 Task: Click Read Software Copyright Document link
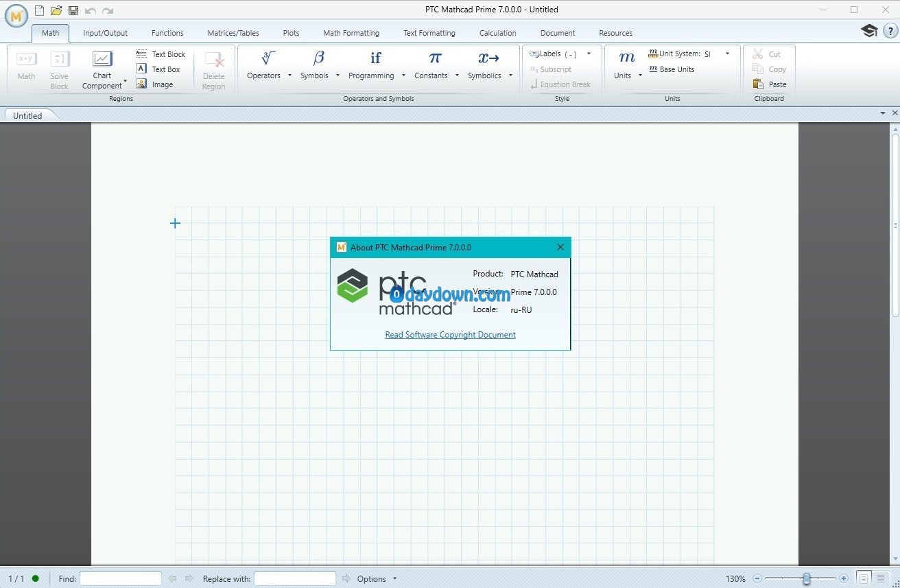450,335
